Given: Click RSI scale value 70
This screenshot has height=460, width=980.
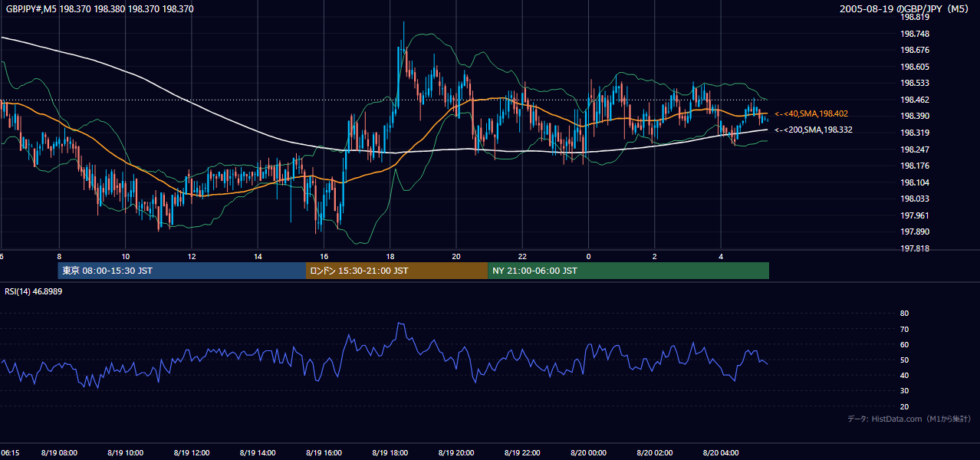Looking at the screenshot, I should coord(904,329).
